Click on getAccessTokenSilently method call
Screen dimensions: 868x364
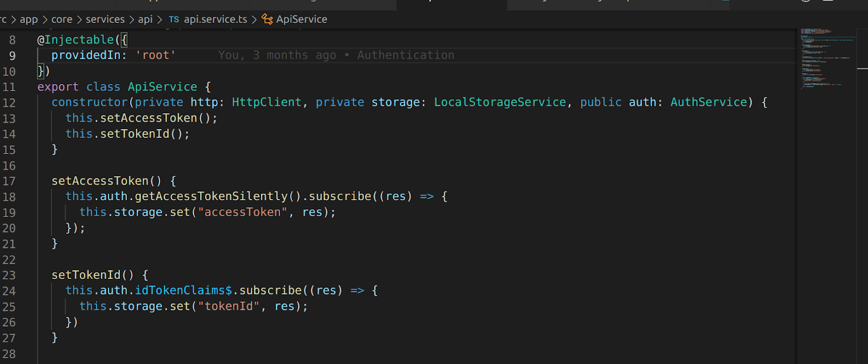pos(212,196)
